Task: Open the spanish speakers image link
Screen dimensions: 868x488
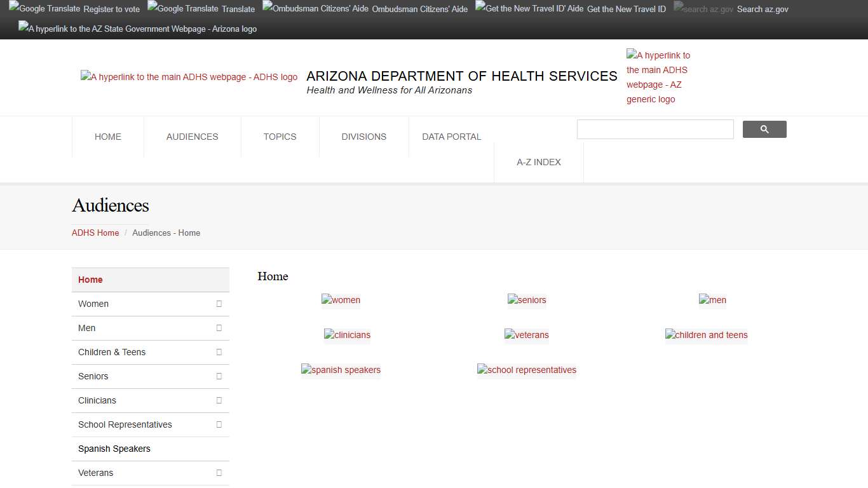Action: [341, 370]
